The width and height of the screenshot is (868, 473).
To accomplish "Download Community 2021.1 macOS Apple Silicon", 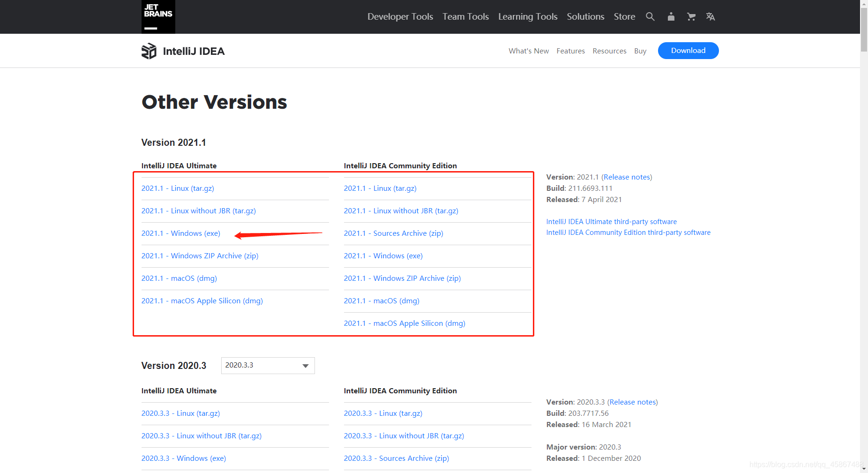I will [404, 323].
